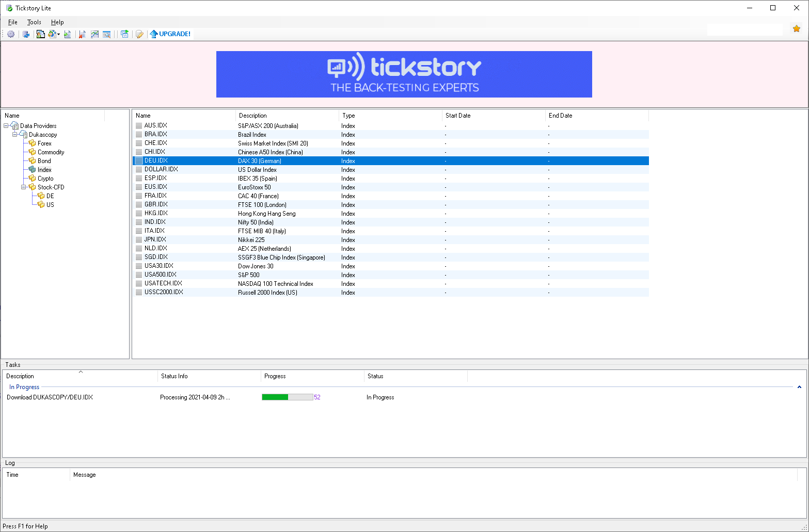Click the NLD.IDX row icon
Image resolution: width=809 pixels, height=532 pixels.
pyautogui.click(x=139, y=249)
